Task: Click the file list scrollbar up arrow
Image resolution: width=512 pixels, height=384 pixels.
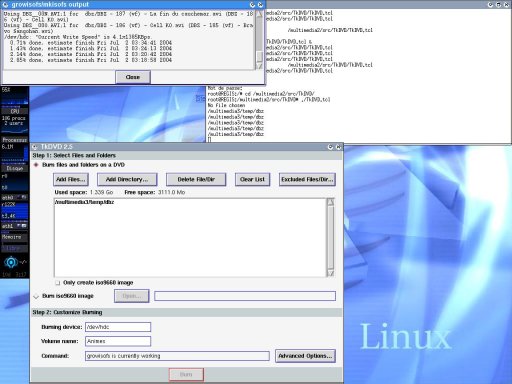Action: pos(330,202)
